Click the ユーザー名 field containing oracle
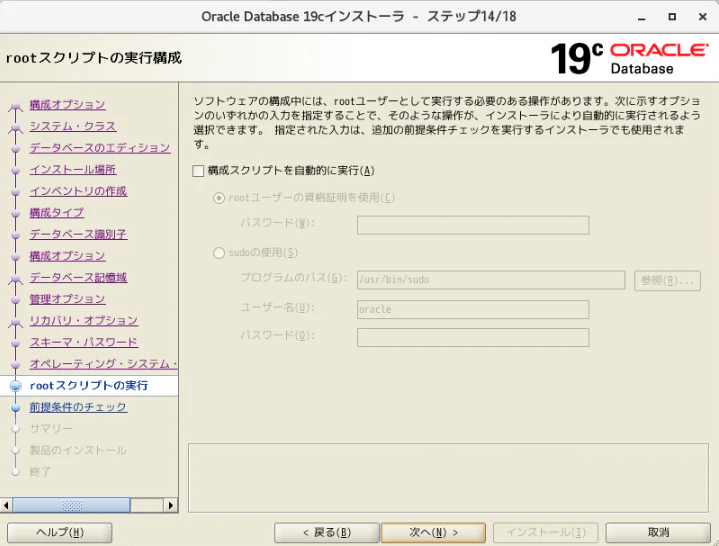The image size is (719, 546). click(473, 309)
